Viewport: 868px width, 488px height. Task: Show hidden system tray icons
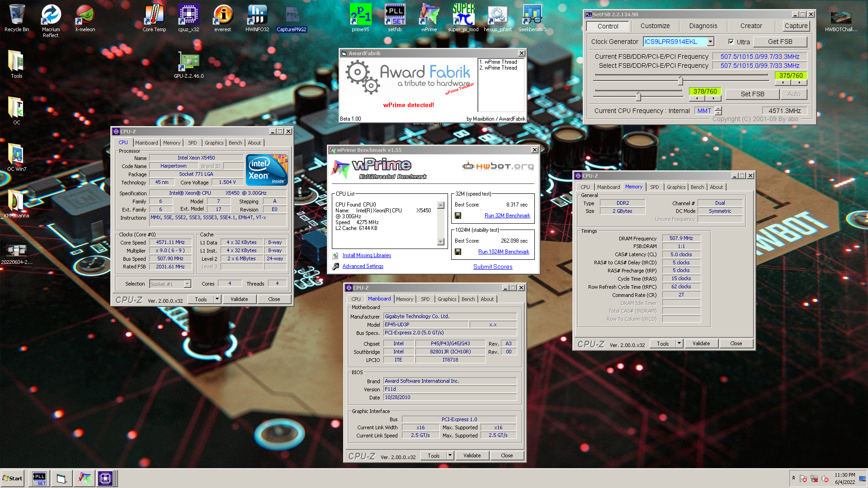(x=793, y=478)
